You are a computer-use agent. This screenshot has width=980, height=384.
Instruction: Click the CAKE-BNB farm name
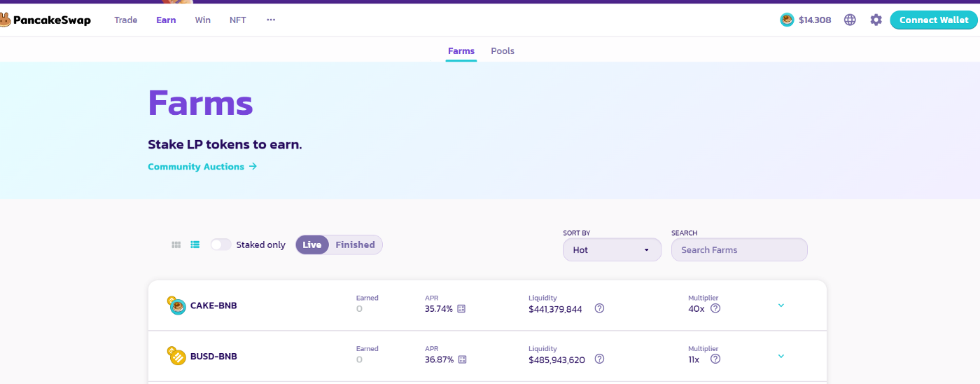pos(213,306)
